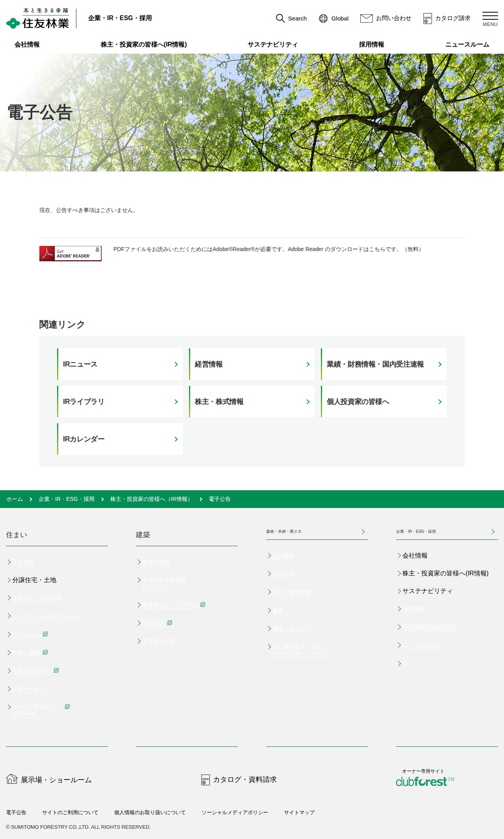Click 中大規模木造建築(MOCCA) footer link

[x=164, y=583]
